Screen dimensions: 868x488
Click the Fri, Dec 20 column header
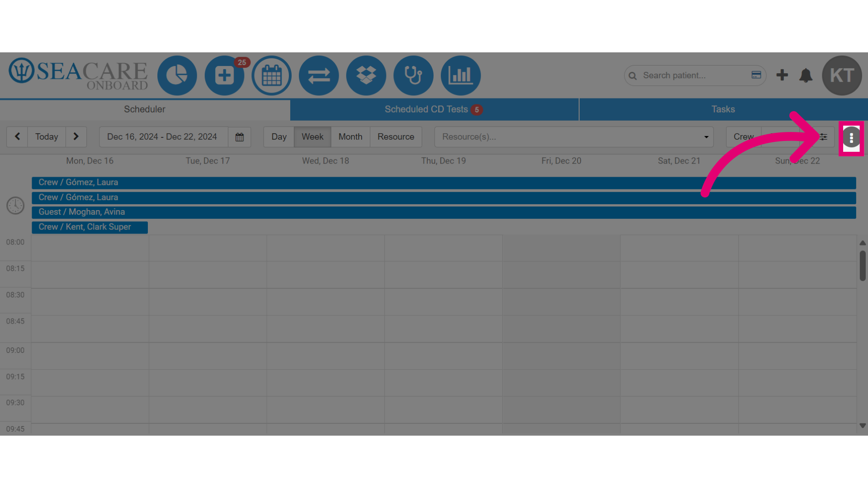pyautogui.click(x=561, y=161)
